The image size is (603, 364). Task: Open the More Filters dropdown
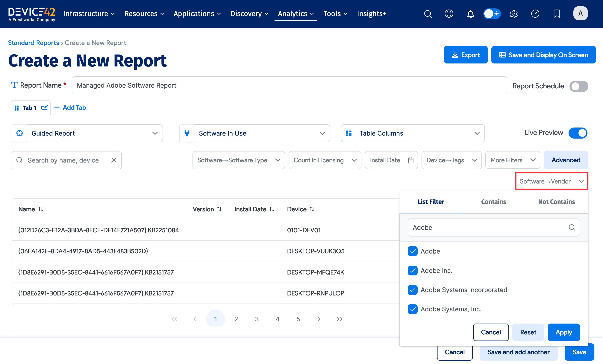512,160
